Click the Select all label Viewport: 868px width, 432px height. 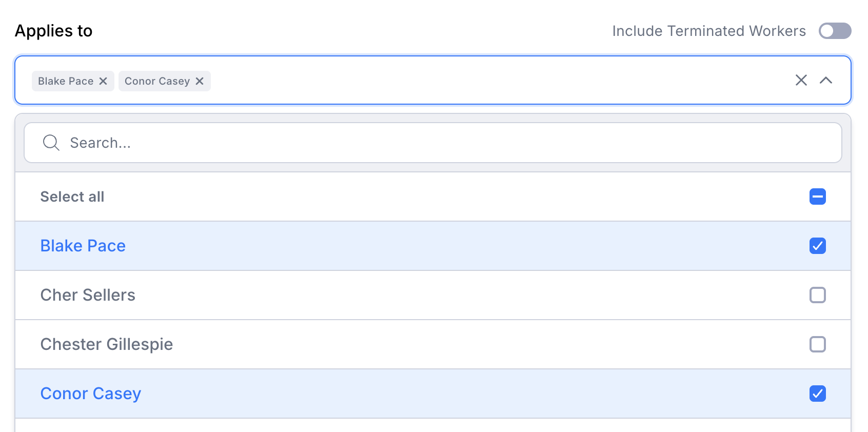(x=72, y=197)
